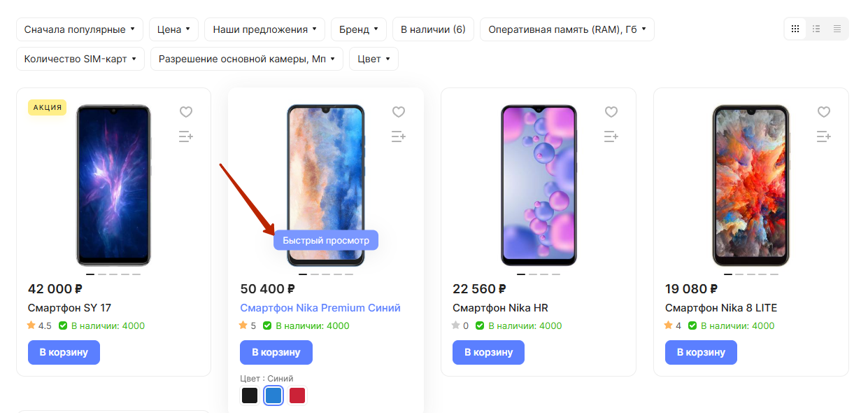Add Nika HR to comparison list

pos(611,136)
